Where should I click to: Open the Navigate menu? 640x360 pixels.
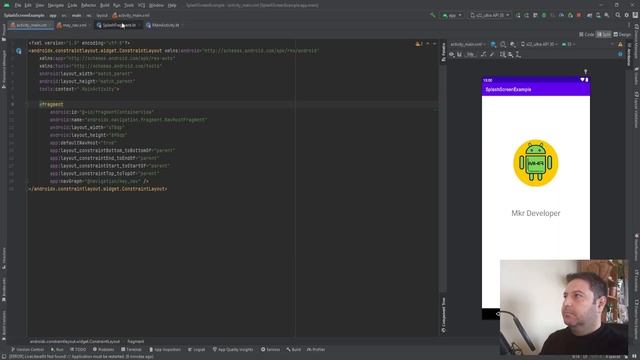(x=56, y=5)
